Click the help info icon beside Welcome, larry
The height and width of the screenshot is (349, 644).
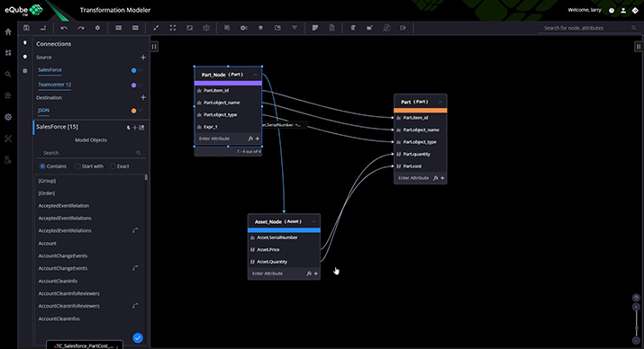click(x=612, y=10)
